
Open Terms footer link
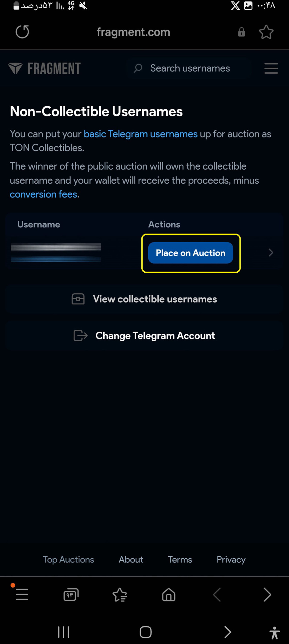coord(180,559)
